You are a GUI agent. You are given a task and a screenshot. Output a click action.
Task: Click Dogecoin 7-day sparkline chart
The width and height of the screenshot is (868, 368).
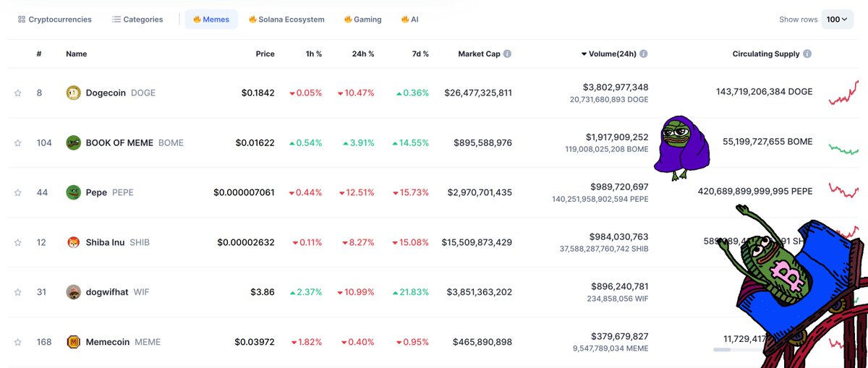pyautogui.click(x=843, y=93)
